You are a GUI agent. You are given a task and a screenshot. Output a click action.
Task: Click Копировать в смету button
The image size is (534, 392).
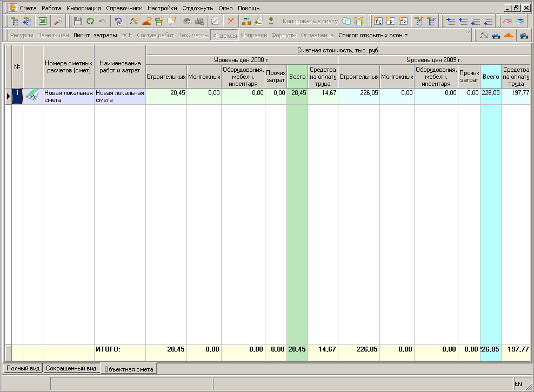coord(310,21)
